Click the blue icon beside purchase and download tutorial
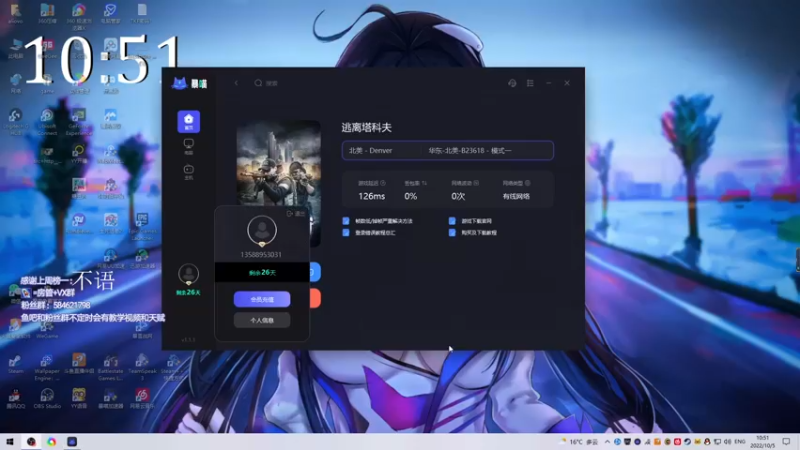Viewport: 800px width, 450px height. click(x=452, y=233)
